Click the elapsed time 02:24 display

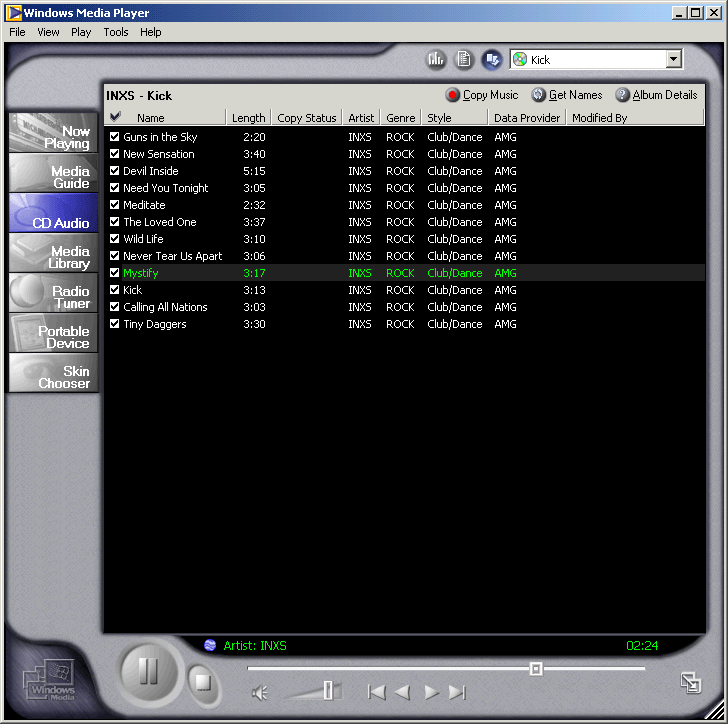click(642, 646)
